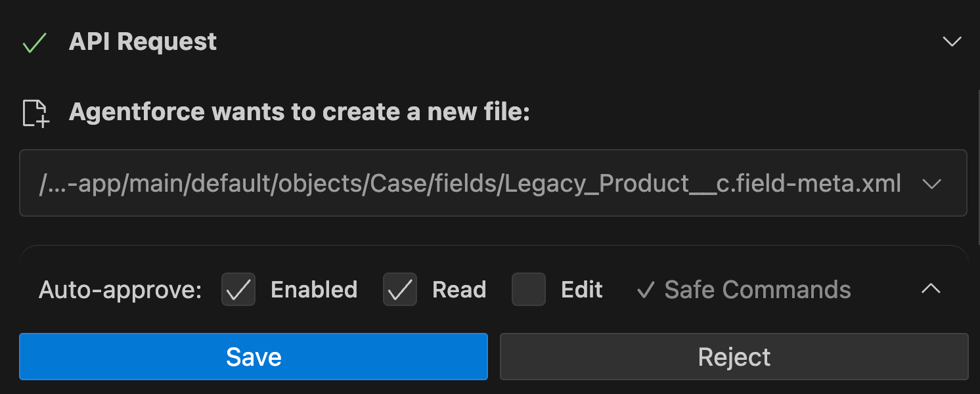This screenshot has width=980, height=394.
Task: Collapse the API Request section chevron
Action: coord(952,42)
